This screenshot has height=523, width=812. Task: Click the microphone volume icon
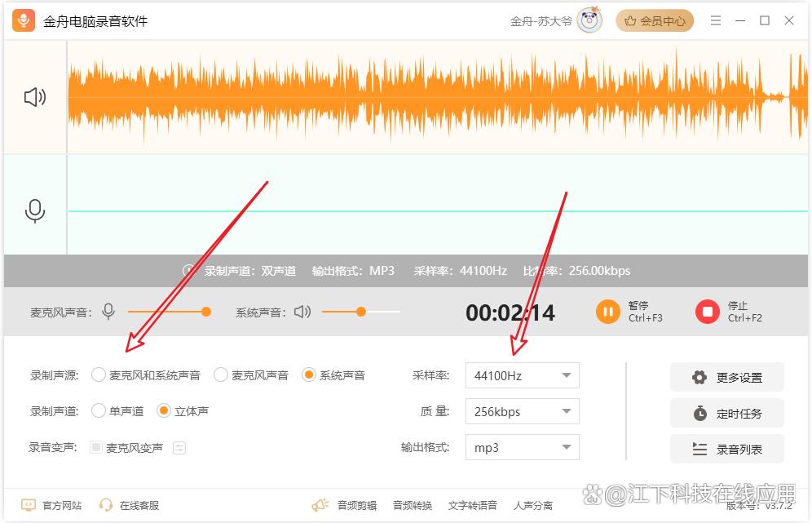tap(108, 312)
